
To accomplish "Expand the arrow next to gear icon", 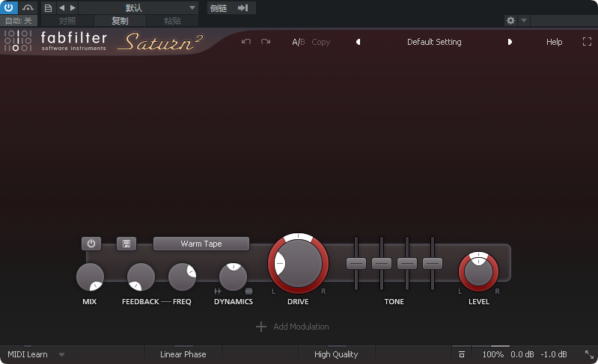I will (x=524, y=20).
